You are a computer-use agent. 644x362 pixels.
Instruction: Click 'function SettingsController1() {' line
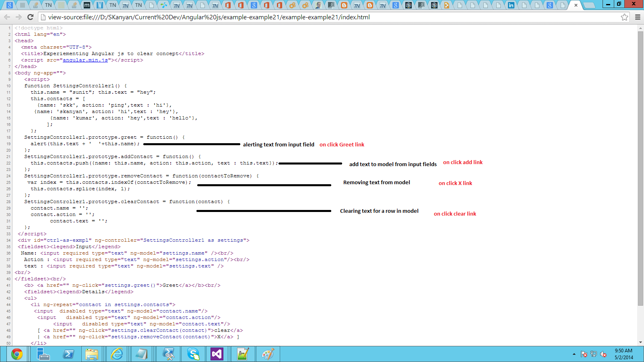pos(76,86)
